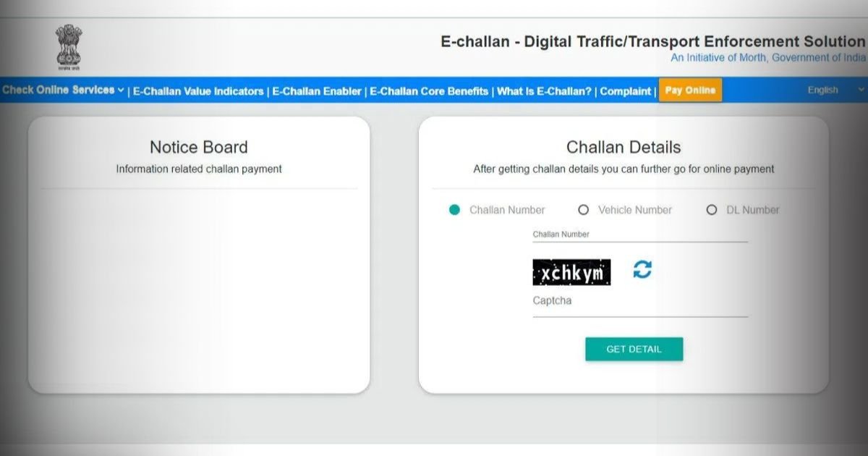This screenshot has height=456, width=868.
Task: Select What Is E-Challan menu entry
Action: (542, 91)
